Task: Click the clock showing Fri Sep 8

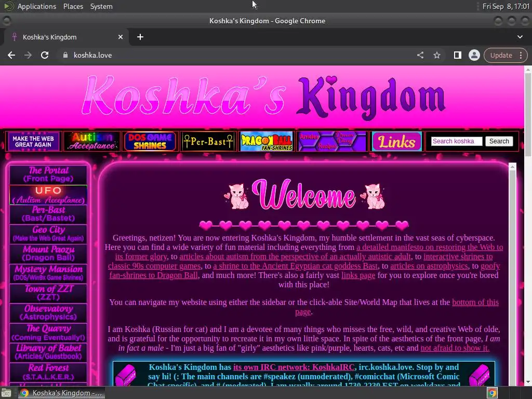Action: click(x=506, y=6)
